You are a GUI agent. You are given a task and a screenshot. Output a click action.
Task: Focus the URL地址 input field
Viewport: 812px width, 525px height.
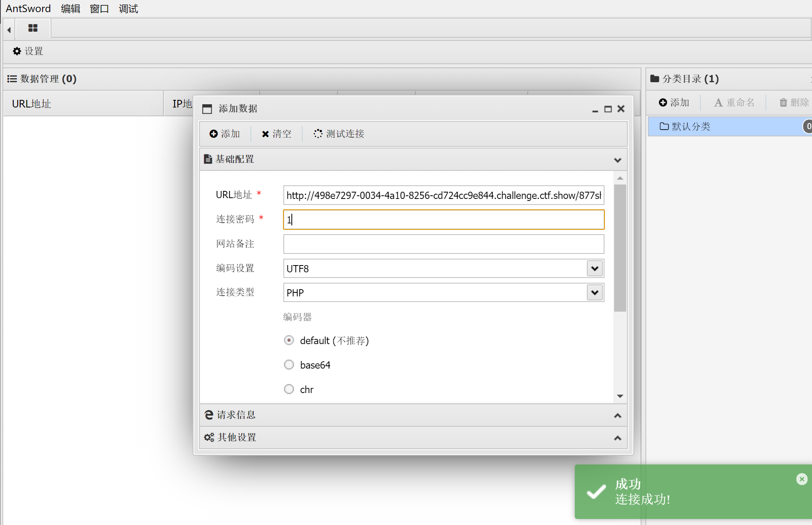[x=444, y=195]
